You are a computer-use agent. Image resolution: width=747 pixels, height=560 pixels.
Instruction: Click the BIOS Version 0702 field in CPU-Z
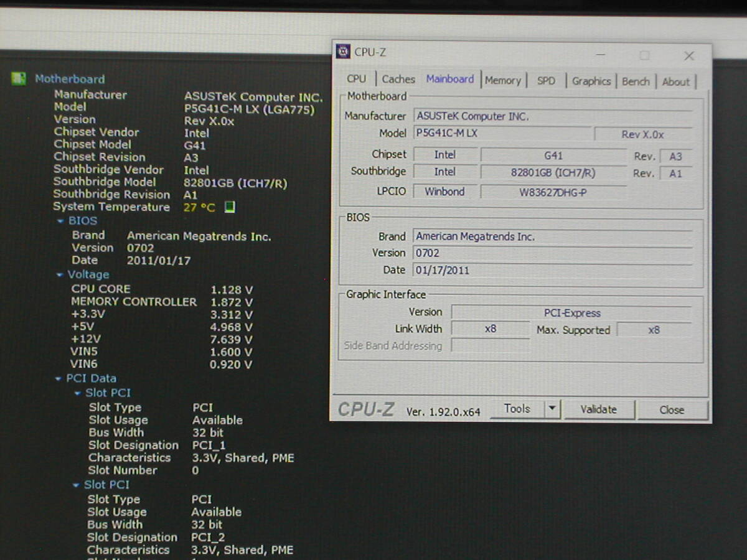coord(553,253)
